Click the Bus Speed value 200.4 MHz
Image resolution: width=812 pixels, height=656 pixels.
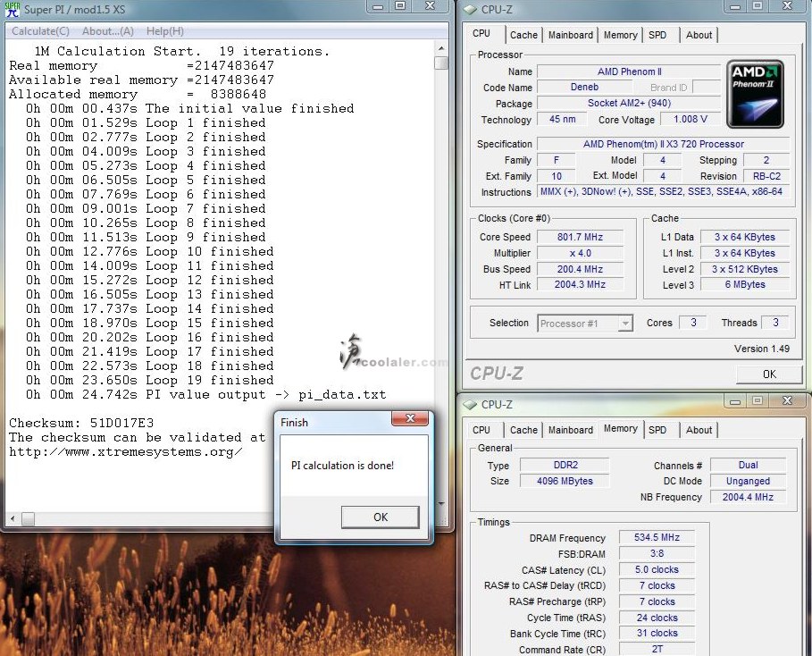pyautogui.click(x=580, y=269)
